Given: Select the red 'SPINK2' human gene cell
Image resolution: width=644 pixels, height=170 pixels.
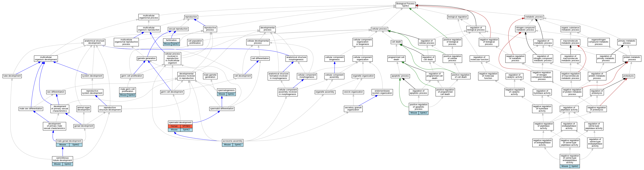Looking at the screenshot, I should pyautogui.click(x=186, y=126).
